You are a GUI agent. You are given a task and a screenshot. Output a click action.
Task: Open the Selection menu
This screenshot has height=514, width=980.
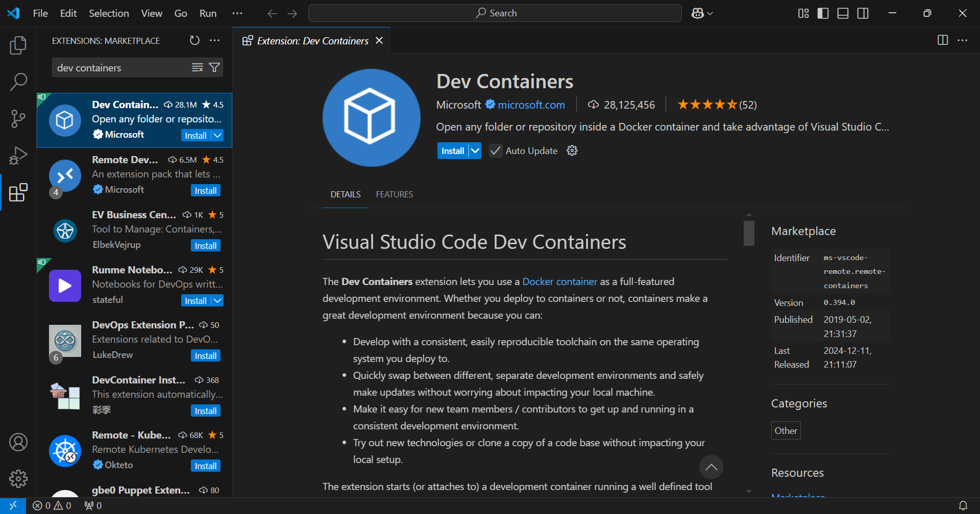click(x=109, y=13)
